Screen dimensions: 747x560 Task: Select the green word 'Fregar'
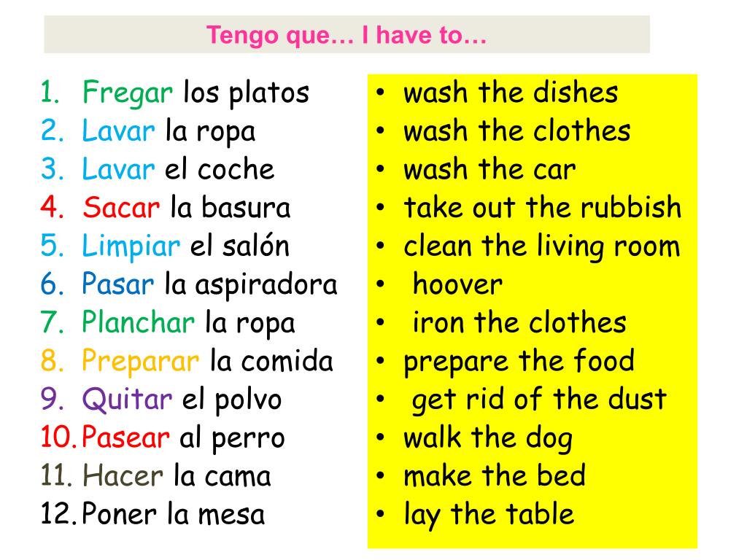click(127, 93)
